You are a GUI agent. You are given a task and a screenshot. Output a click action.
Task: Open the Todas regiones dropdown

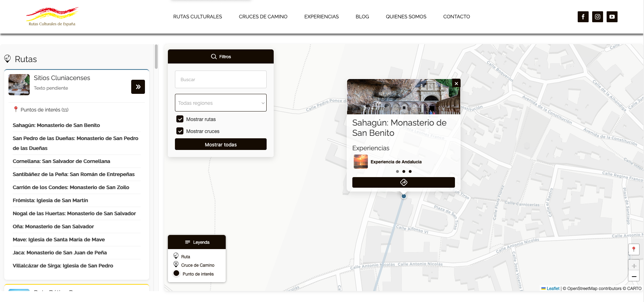pyautogui.click(x=221, y=103)
